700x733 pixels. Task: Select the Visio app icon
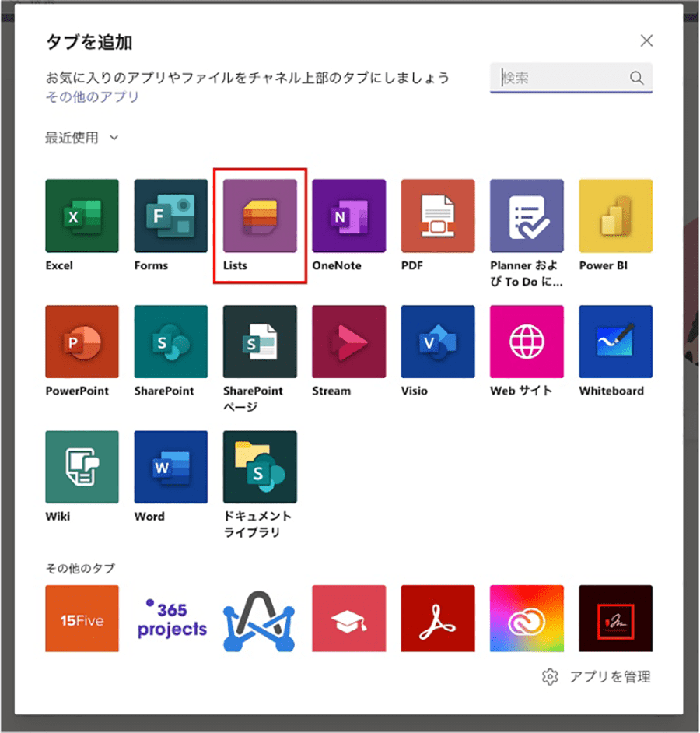click(x=438, y=342)
